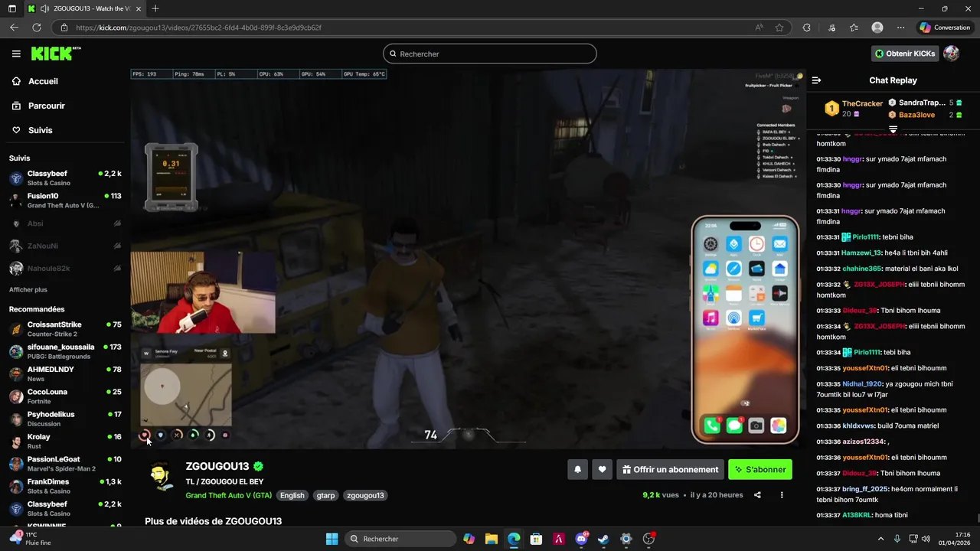This screenshot has width=980, height=551.
Task: Open recommended channel sifouane_koussaila
Action: coord(64,351)
